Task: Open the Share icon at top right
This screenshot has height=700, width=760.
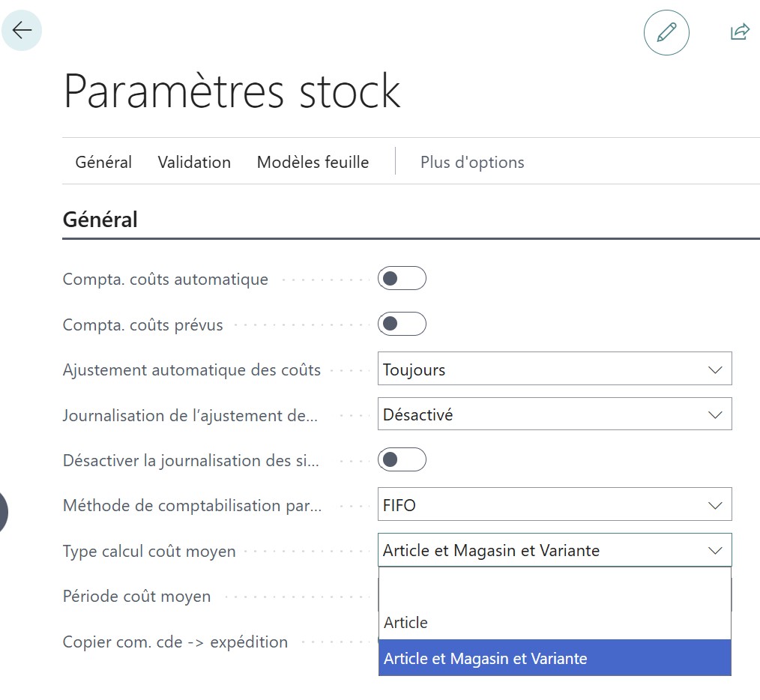Action: coord(739,31)
